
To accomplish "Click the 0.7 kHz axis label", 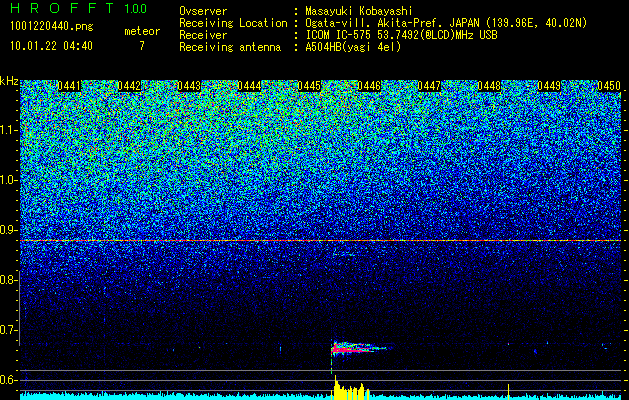I will pos(8,330).
